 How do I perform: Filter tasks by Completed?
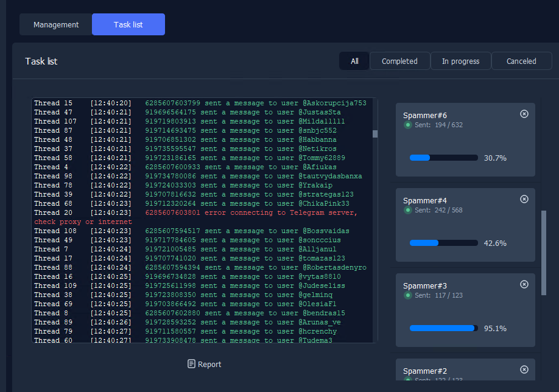tap(399, 61)
